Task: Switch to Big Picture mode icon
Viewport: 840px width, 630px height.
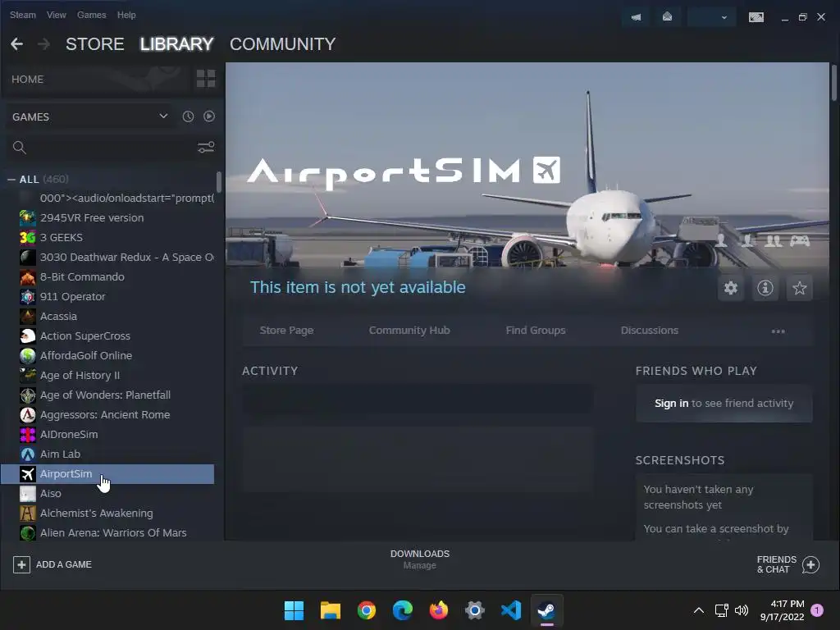Action: 756,17
